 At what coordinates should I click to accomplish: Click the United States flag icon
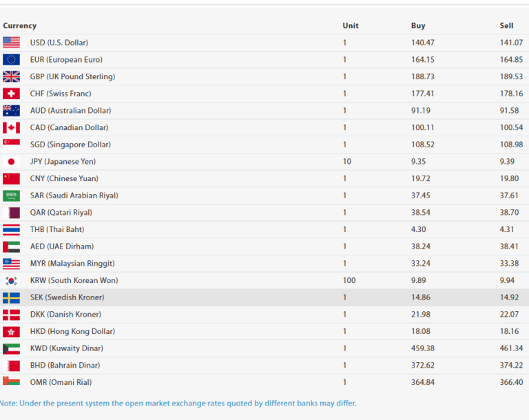[x=11, y=43]
